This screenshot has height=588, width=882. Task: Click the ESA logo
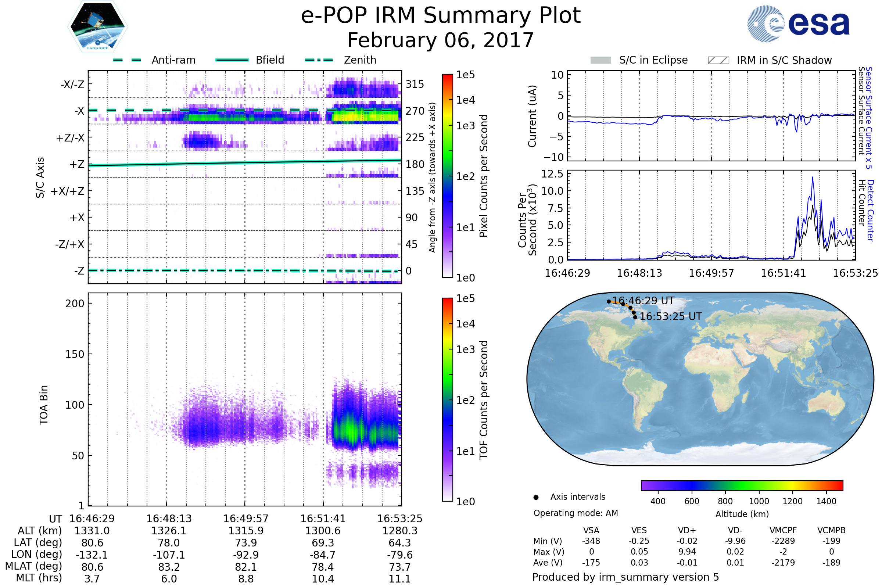pyautogui.click(x=799, y=24)
